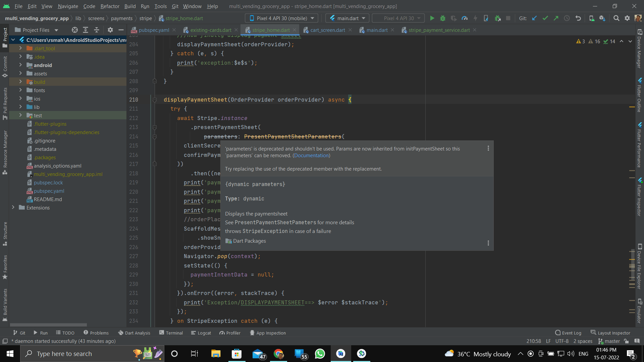Open WhatsApp from the Windows taskbar
Screen dimensions: 644x362
coord(320,354)
